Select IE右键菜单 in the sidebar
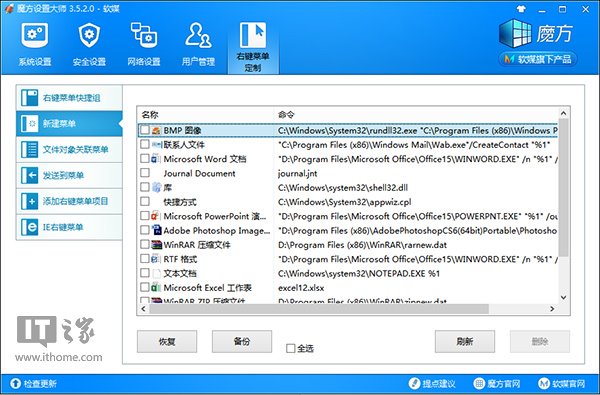The height and width of the screenshot is (395, 600). point(69,227)
